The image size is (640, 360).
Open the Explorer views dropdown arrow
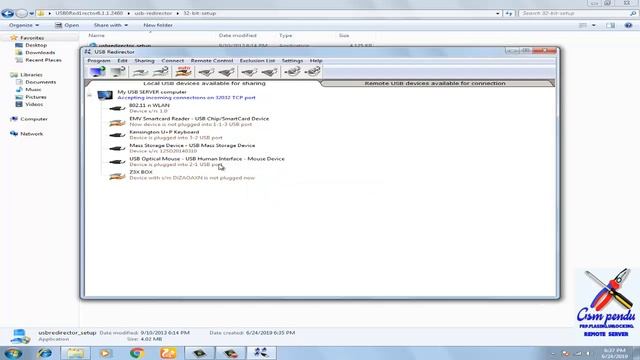[x=593, y=25]
